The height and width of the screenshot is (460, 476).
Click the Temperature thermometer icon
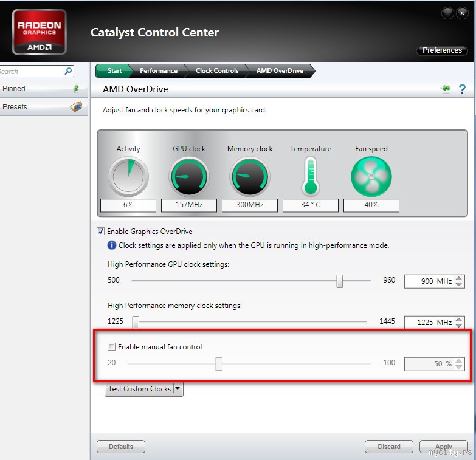[311, 176]
